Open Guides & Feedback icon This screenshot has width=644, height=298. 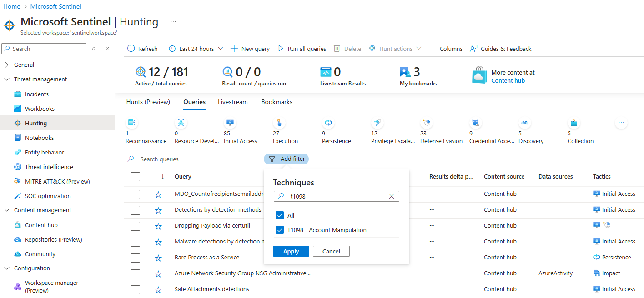pos(473,49)
